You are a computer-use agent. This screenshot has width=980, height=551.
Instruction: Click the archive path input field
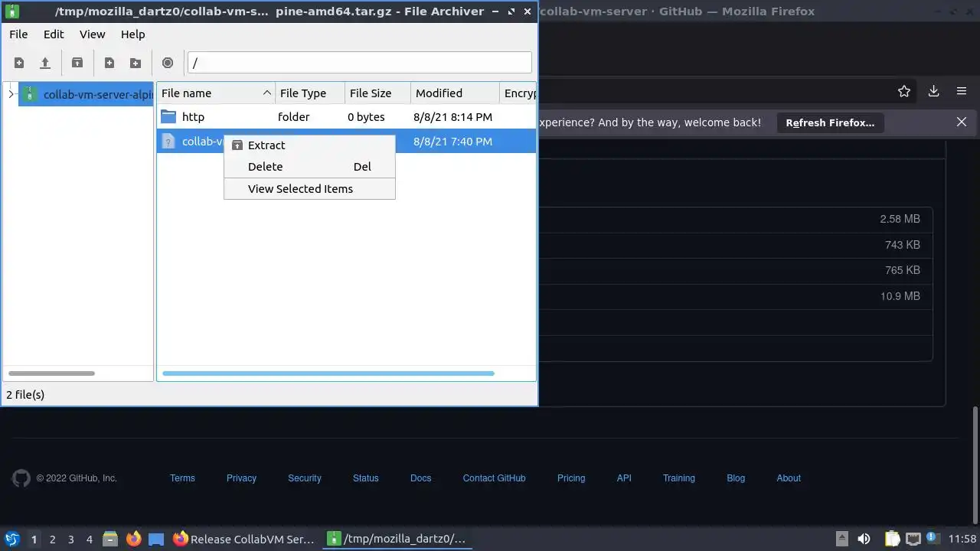point(359,63)
